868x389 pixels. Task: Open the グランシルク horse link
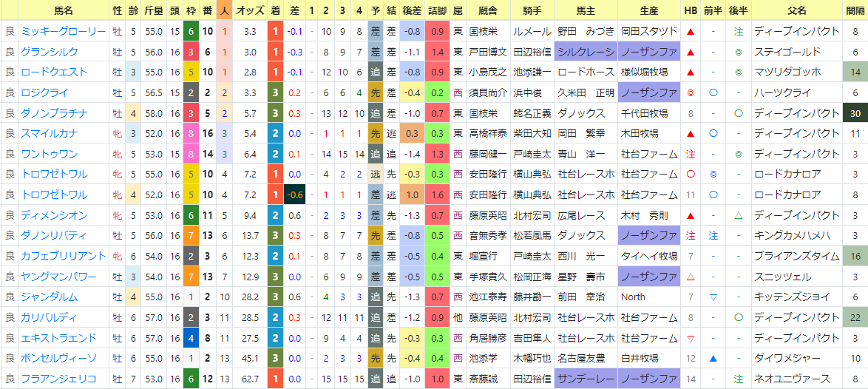(x=50, y=52)
